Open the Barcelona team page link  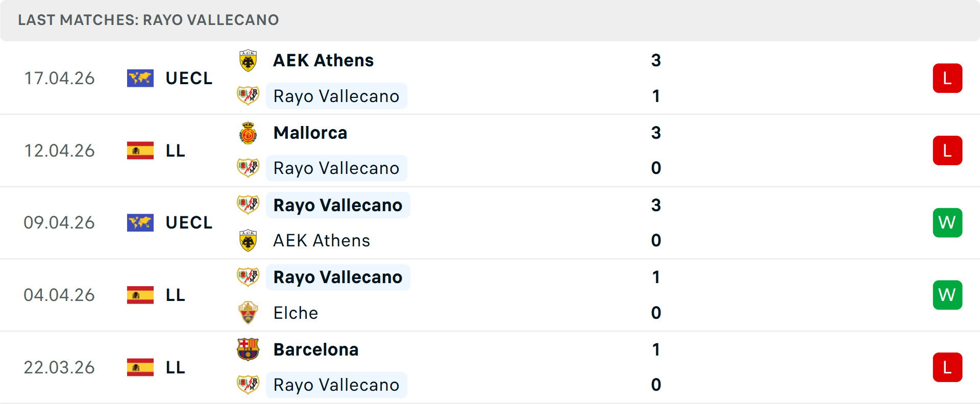click(315, 349)
